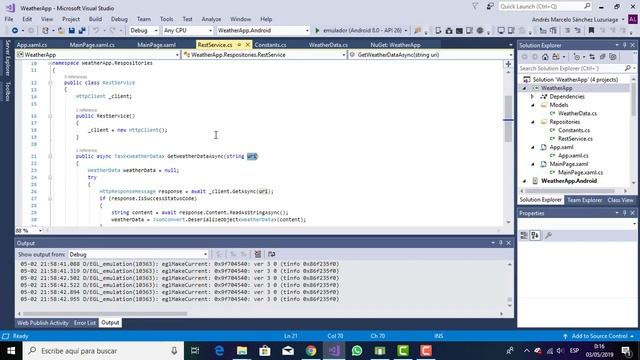The width and height of the screenshot is (640, 360).
Task: Click the Undo arrow in the toolbar
Action: pos(96,31)
